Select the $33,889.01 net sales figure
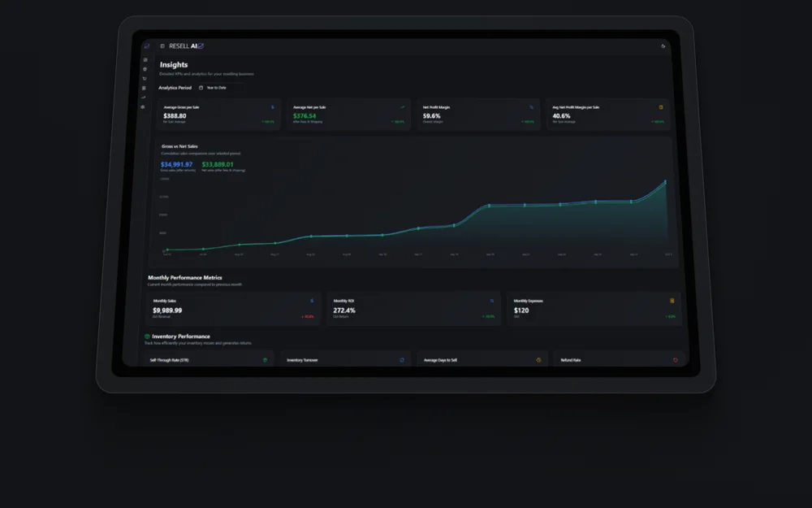The image size is (812, 508). [x=218, y=164]
